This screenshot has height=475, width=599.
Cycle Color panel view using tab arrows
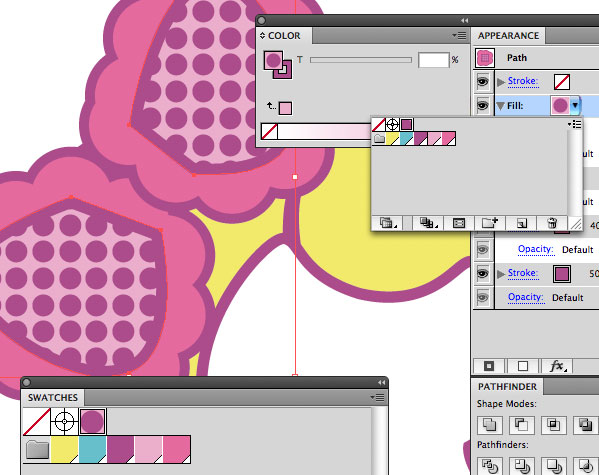click(262, 36)
